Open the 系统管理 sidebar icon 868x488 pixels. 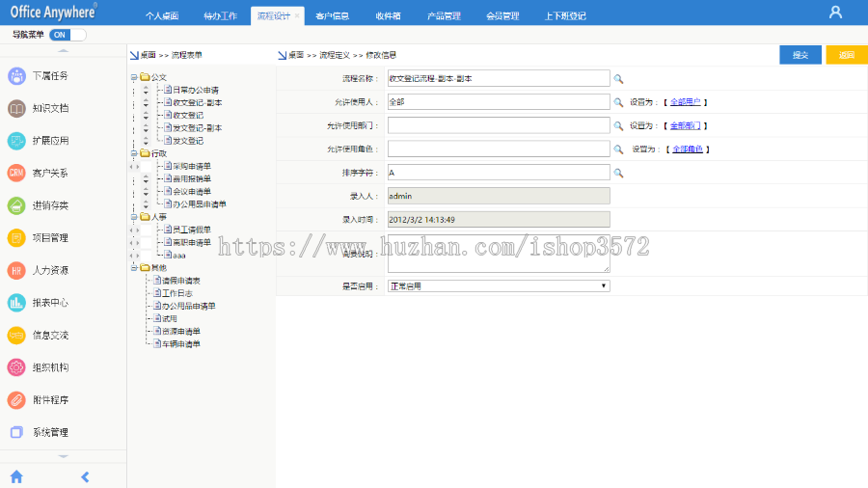tap(16, 432)
